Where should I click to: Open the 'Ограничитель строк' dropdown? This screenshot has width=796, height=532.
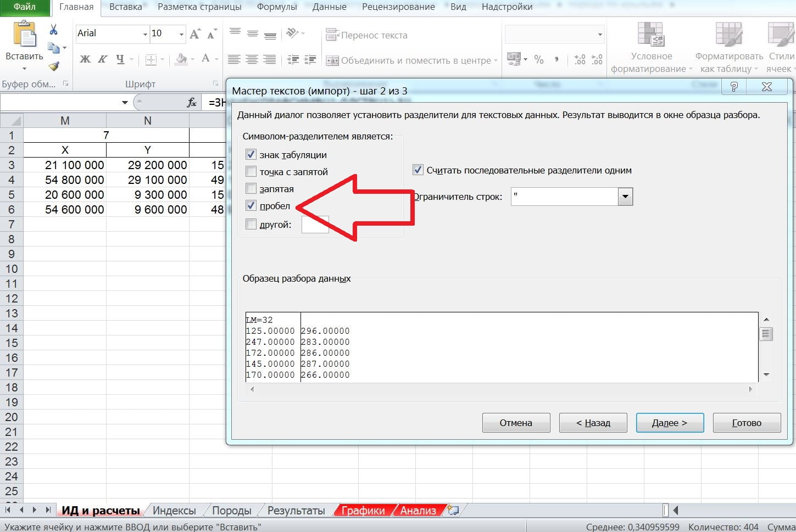[625, 197]
